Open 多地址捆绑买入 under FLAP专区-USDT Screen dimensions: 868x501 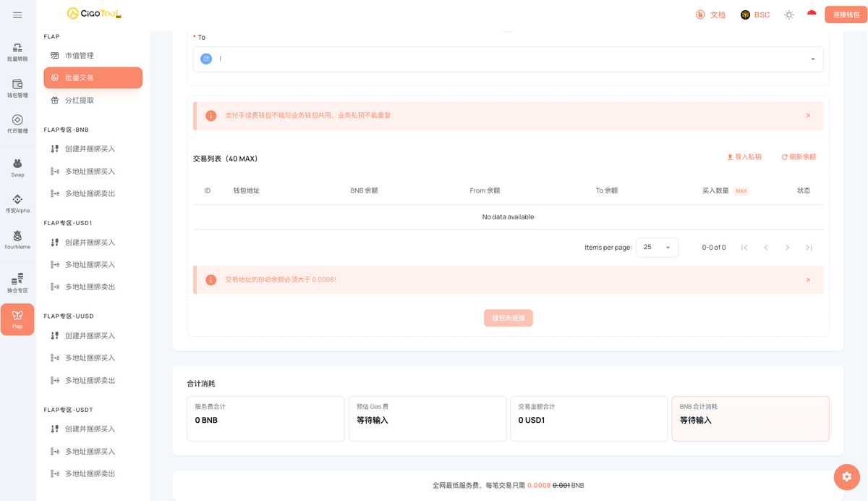pyautogui.click(x=93, y=452)
